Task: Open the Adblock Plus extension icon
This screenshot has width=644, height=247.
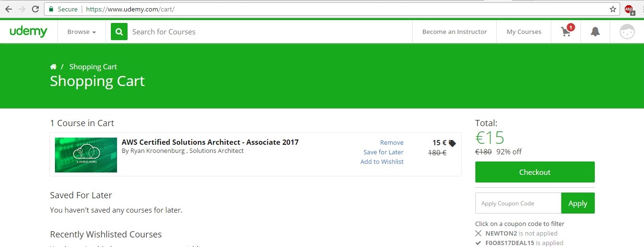Action: click(x=629, y=9)
